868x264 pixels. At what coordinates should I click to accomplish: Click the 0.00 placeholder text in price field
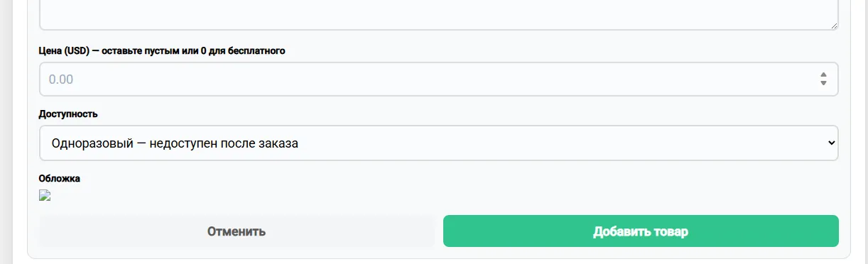(61, 79)
